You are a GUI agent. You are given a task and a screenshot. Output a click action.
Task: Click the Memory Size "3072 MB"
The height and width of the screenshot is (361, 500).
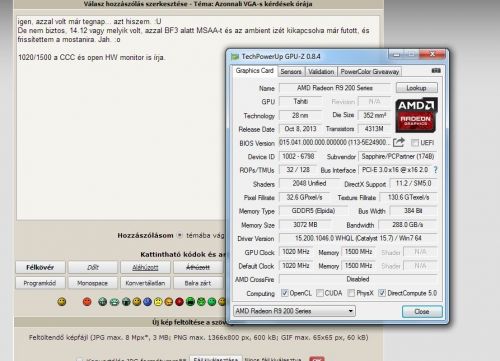click(x=305, y=225)
